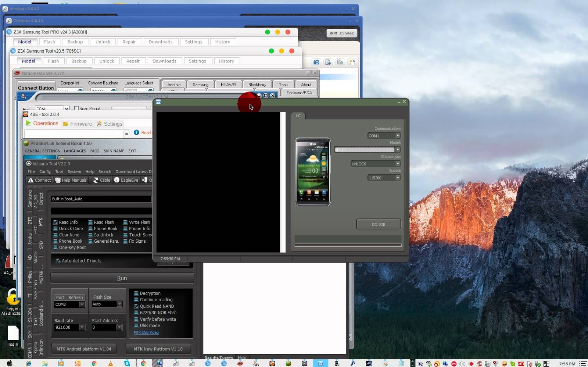Open the MTK USB Video link
This screenshot has width=588, height=367.
point(146,332)
